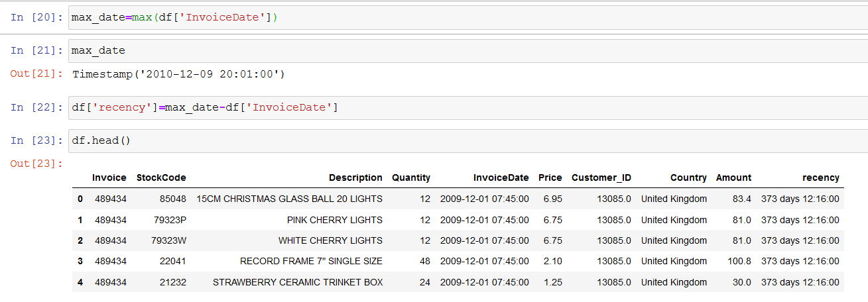
Task: Click the Out[23] prompt label
Action: pos(37,164)
